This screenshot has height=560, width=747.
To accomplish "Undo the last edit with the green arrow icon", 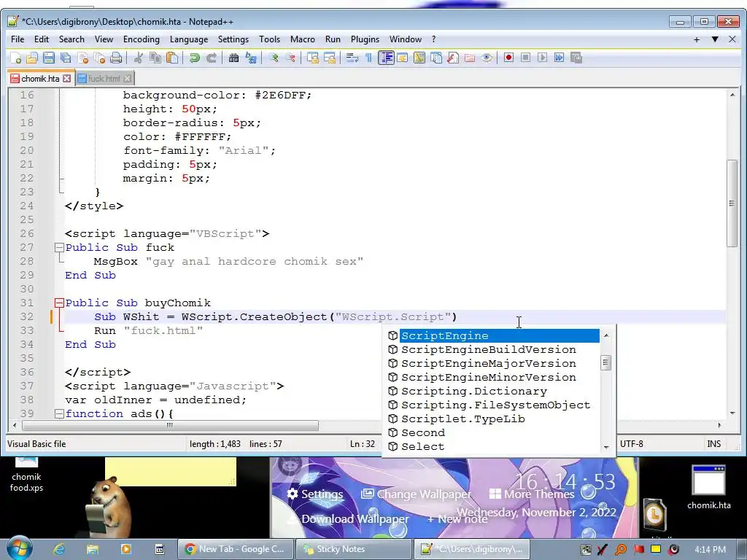I will click(194, 58).
